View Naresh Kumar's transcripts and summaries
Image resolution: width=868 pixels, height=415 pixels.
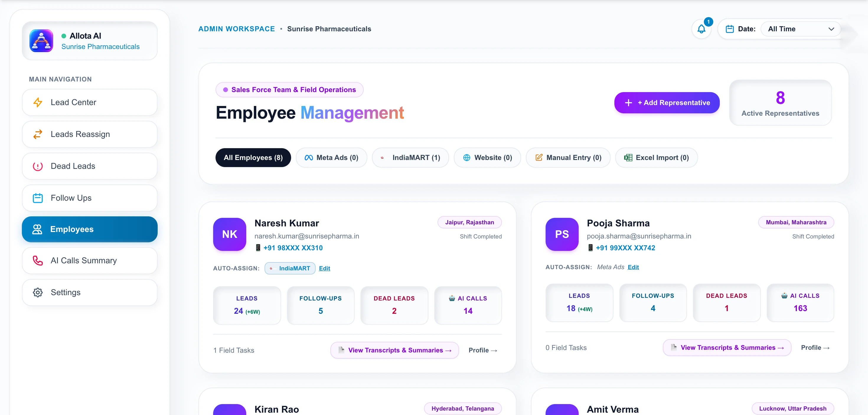click(x=394, y=350)
